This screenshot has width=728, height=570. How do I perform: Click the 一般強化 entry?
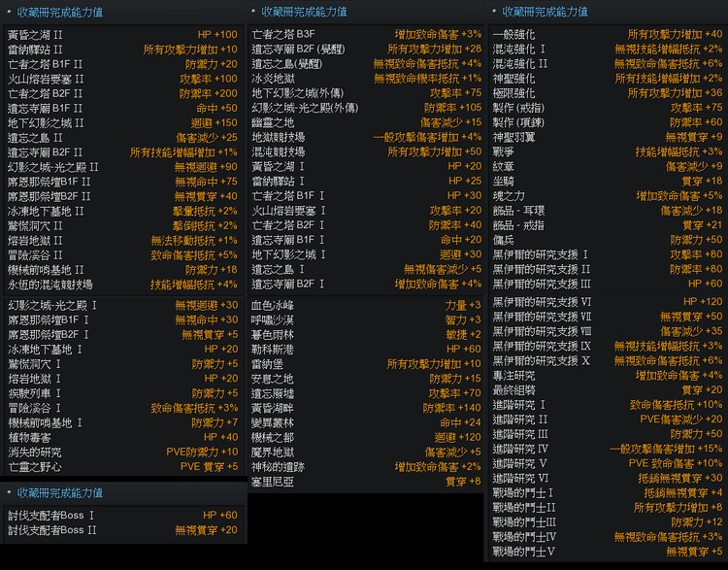pos(513,35)
